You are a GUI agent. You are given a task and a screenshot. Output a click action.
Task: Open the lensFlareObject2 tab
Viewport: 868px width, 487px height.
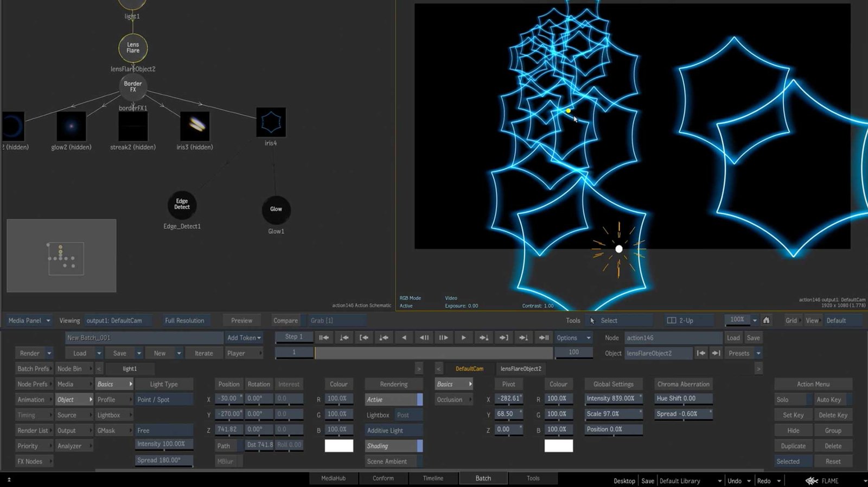[x=520, y=369]
